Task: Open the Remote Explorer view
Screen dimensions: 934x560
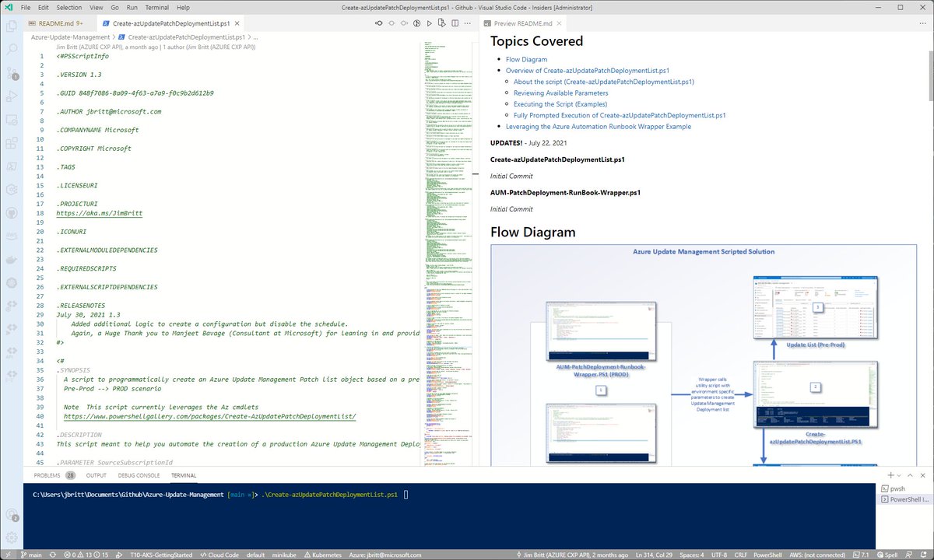Action: tap(12, 120)
